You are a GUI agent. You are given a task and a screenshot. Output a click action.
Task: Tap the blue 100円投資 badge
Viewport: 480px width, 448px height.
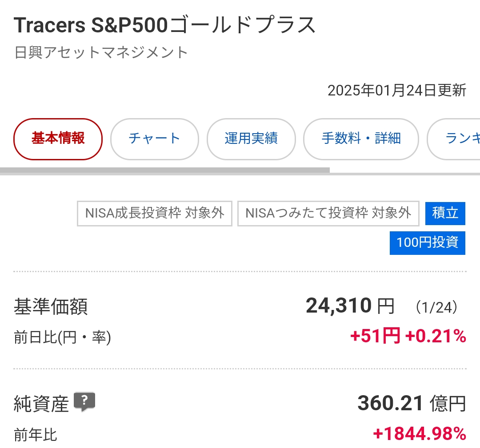point(428,243)
